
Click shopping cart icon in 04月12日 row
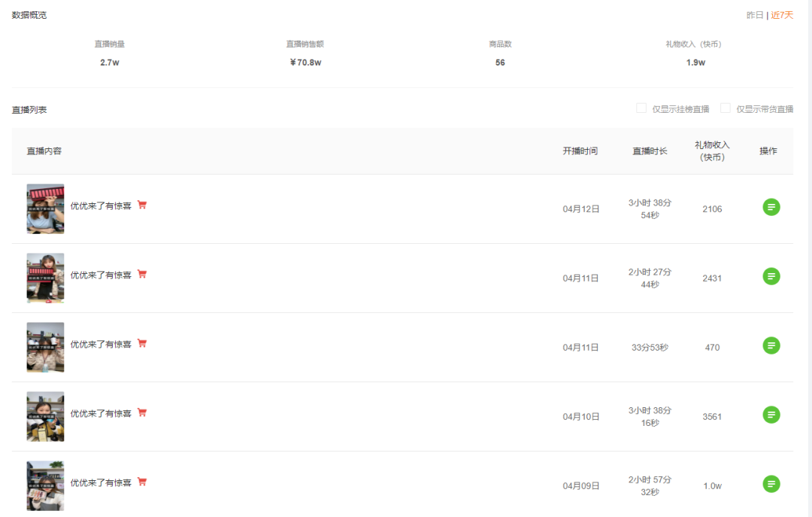(x=142, y=205)
